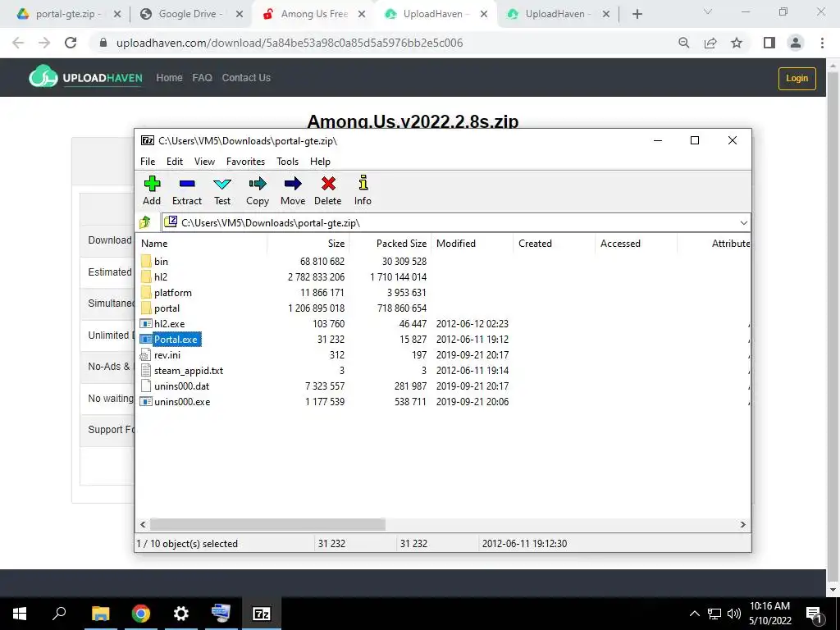
Task: Click the horizontal scrollbar thumb in 7-Zip
Action: pyautogui.click(x=267, y=524)
